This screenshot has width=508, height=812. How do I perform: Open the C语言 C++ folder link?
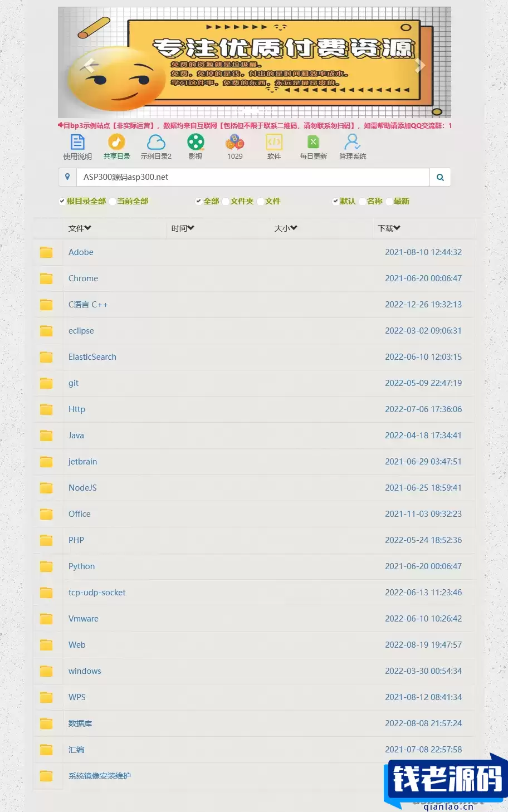point(88,305)
